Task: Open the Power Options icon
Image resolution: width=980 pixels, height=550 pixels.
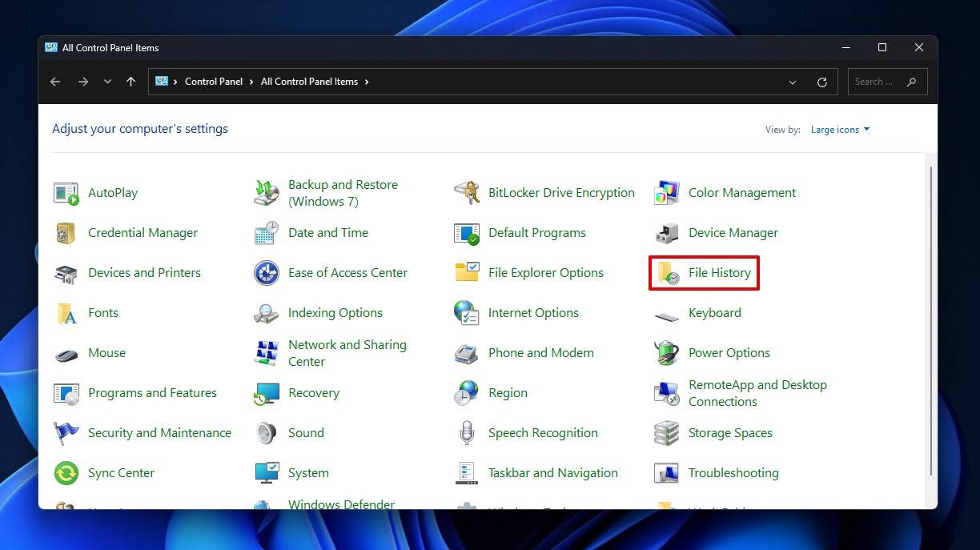Action: pyautogui.click(x=667, y=353)
